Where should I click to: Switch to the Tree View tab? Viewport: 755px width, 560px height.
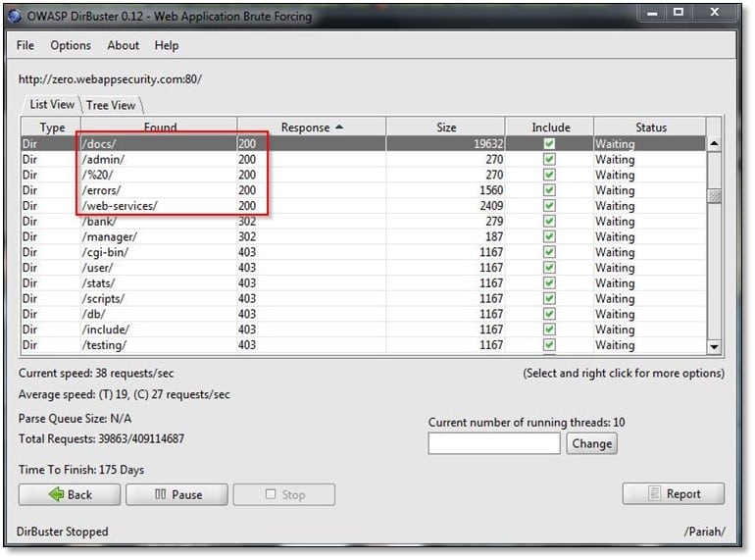[x=111, y=105]
